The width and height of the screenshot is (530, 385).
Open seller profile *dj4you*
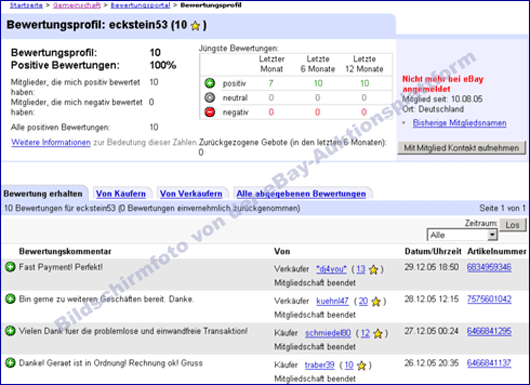tap(331, 269)
